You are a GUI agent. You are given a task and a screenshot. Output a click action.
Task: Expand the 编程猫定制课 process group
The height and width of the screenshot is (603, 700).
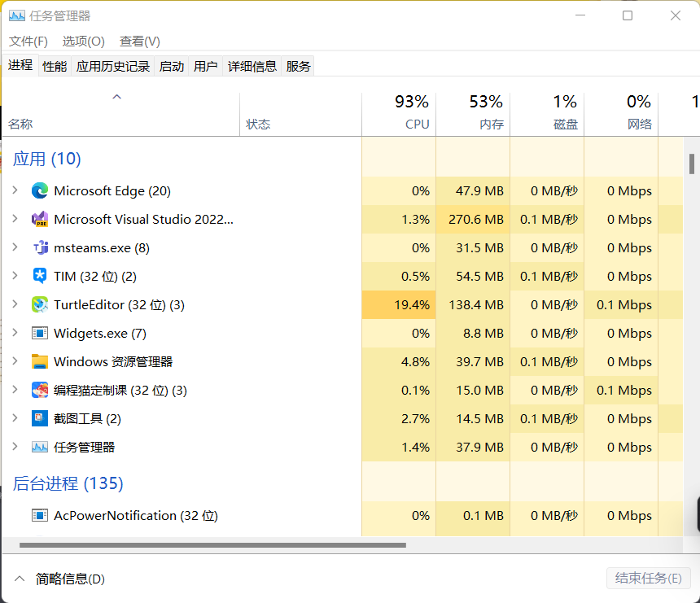point(15,390)
